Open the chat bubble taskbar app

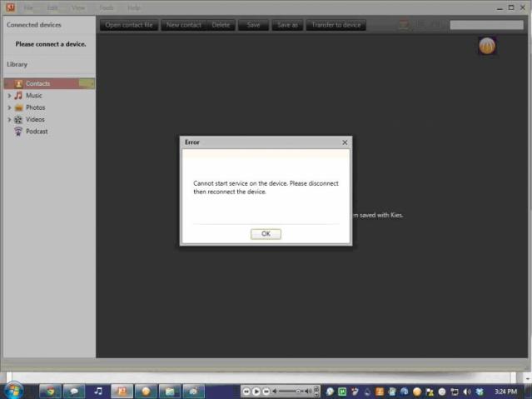click(74, 392)
